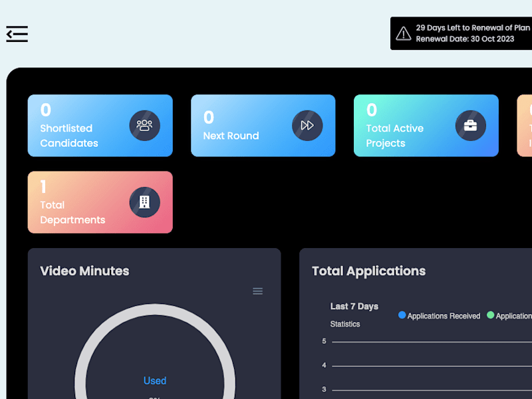Image resolution: width=532 pixels, height=399 pixels.
Task: Click the "Renewal Date: 30 Oct 2023" text
Action: (x=465, y=39)
